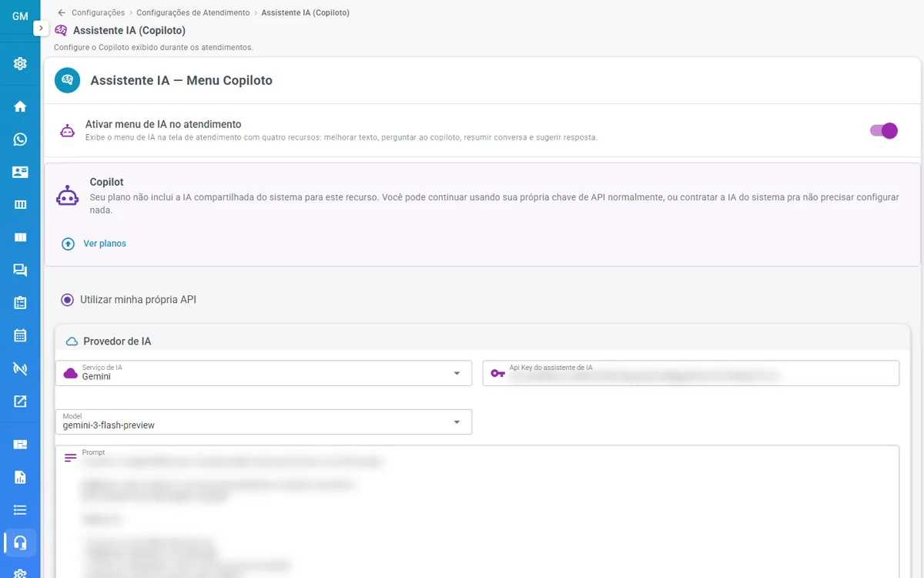Open the Model gemini-3-flash-preview dropdown
This screenshot has height=578, width=924.
point(263,422)
